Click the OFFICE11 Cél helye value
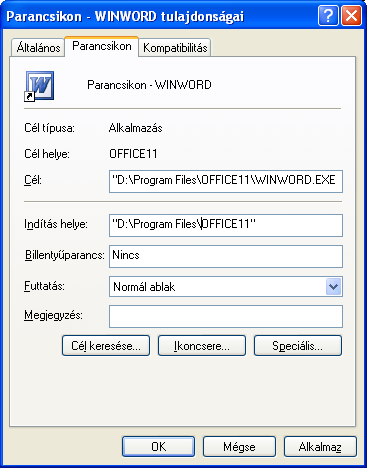 point(133,154)
